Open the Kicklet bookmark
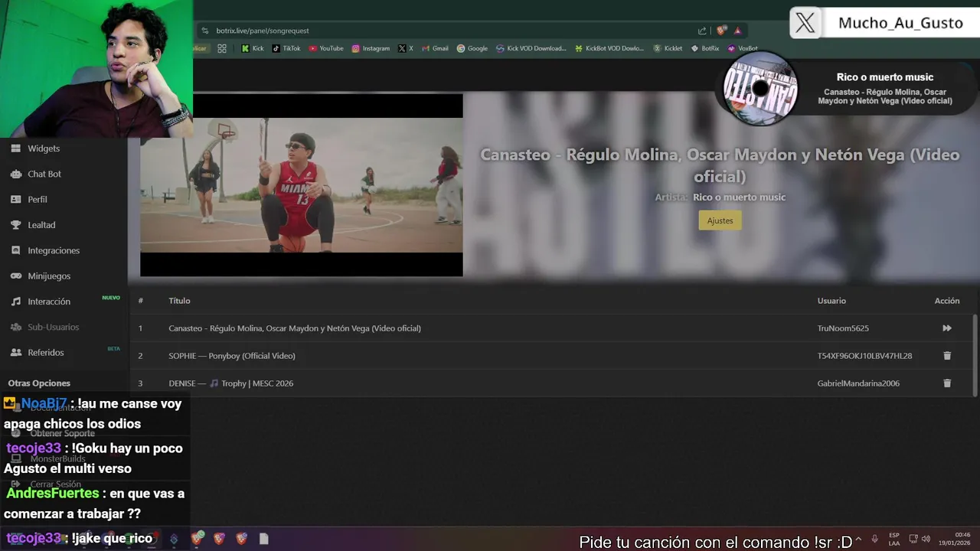Image resolution: width=980 pixels, height=551 pixels. tap(668, 48)
